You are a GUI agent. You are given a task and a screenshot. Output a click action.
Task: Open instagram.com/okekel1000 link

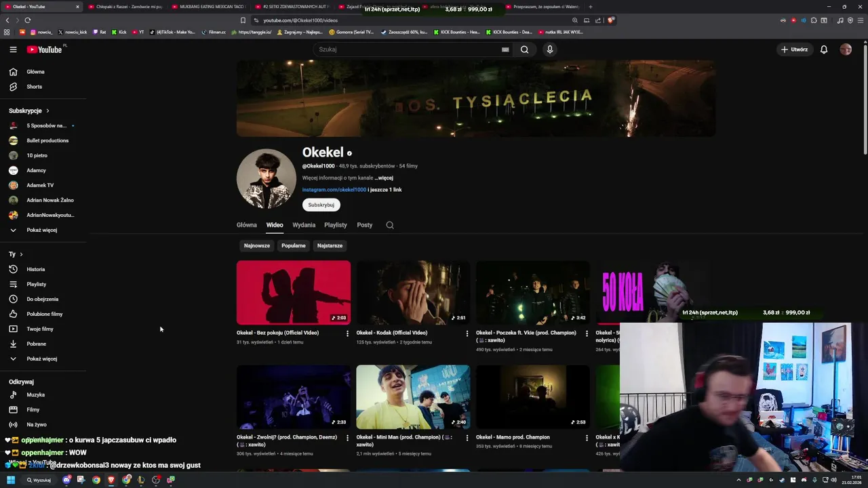tap(334, 190)
